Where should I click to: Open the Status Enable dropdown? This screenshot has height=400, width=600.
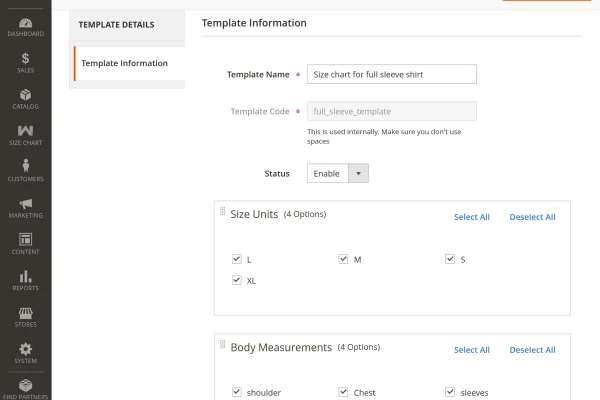click(x=338, y=173)
